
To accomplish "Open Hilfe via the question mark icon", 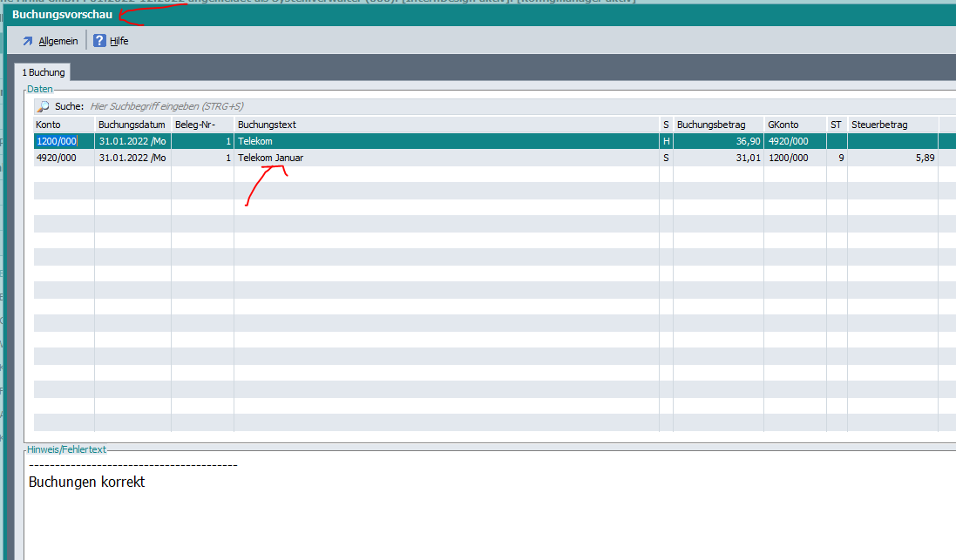I will 100,41.
